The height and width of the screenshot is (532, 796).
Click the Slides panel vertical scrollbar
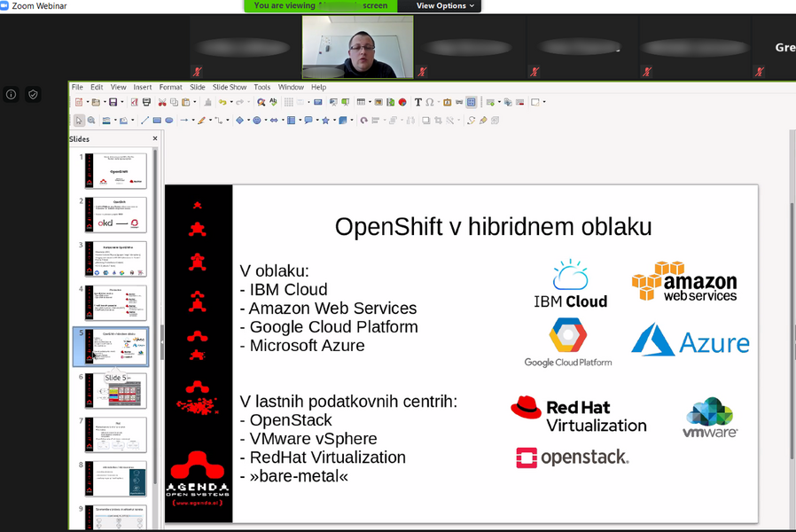[155, 315]
